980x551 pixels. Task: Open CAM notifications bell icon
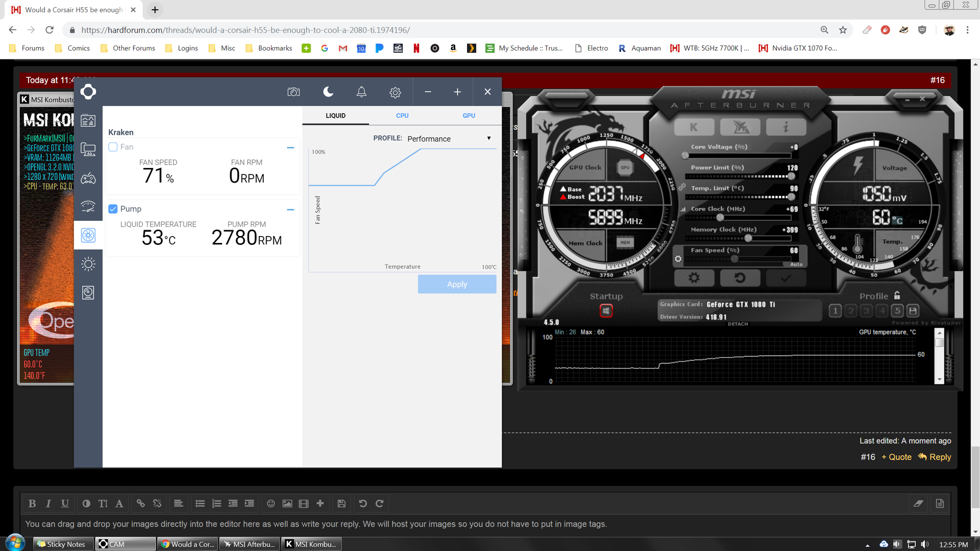361,92
